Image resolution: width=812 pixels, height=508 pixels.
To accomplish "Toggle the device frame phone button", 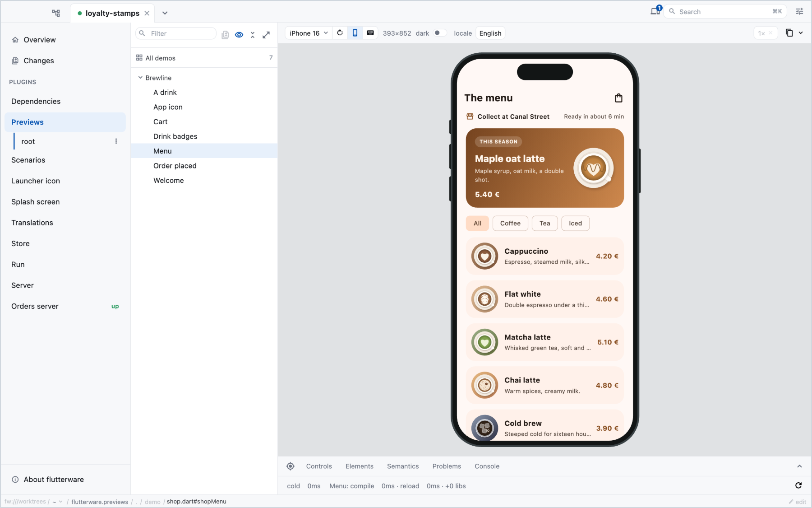I will point(355,33).
